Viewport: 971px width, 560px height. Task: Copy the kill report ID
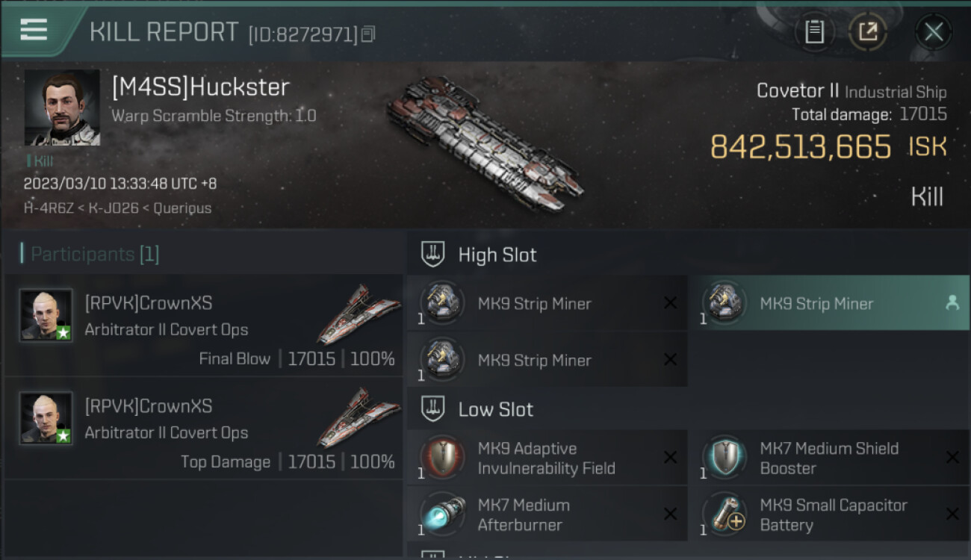(368, 34)
